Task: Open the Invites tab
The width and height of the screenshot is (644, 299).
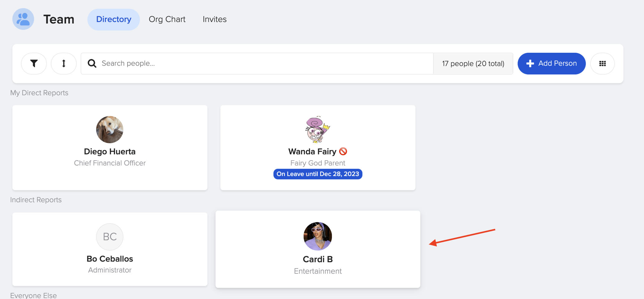Action: click(x=214, y=19)
